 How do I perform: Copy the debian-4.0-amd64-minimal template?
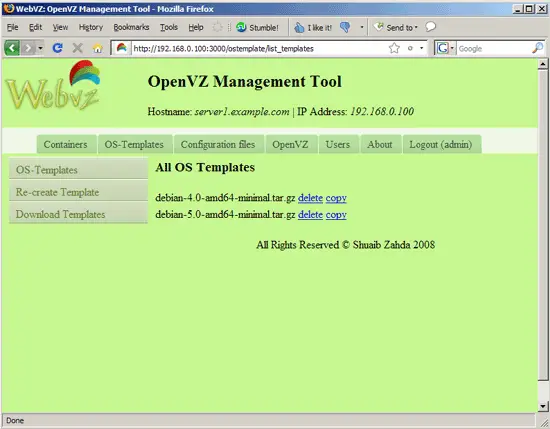tap(336, 198)
